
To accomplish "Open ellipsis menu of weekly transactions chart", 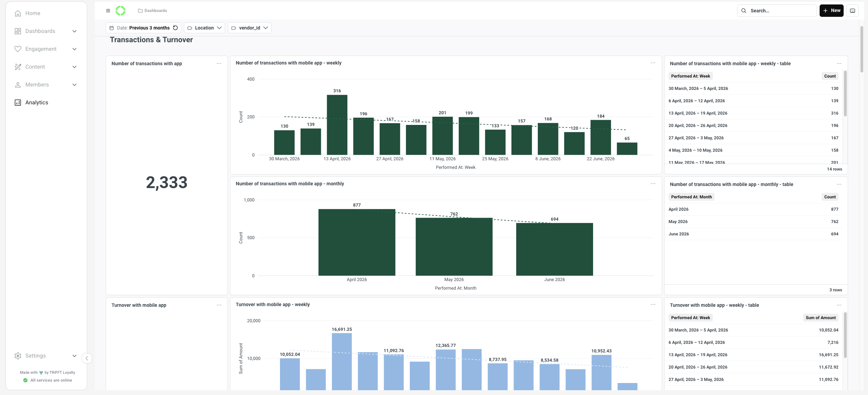I will point(653,63).
